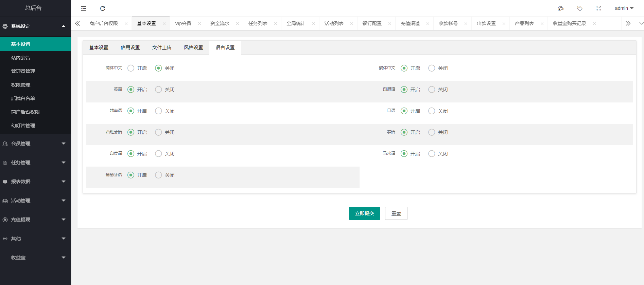
Task: Close the Vip会员 tab
Action: click(x=199, y=24)
